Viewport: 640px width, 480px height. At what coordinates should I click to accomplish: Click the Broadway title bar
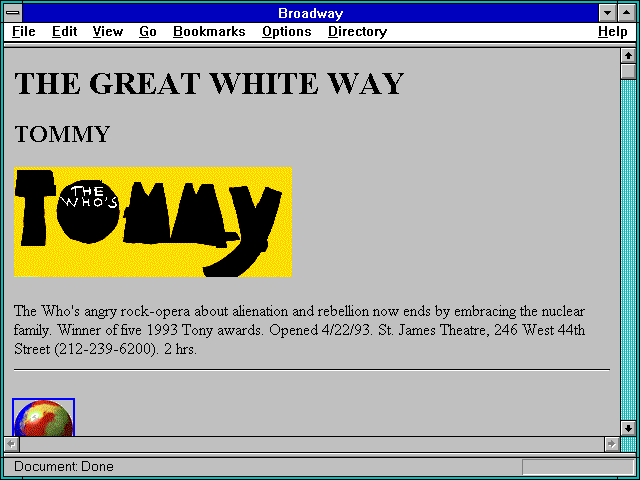point(311,13)
